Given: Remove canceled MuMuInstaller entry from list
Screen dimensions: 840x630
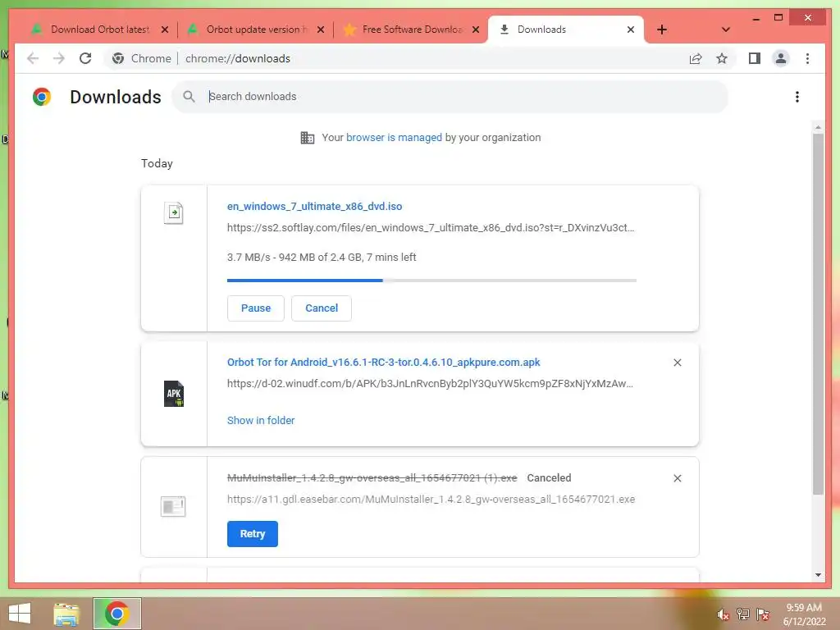Looking at the screenshot, I should [677, 478].
